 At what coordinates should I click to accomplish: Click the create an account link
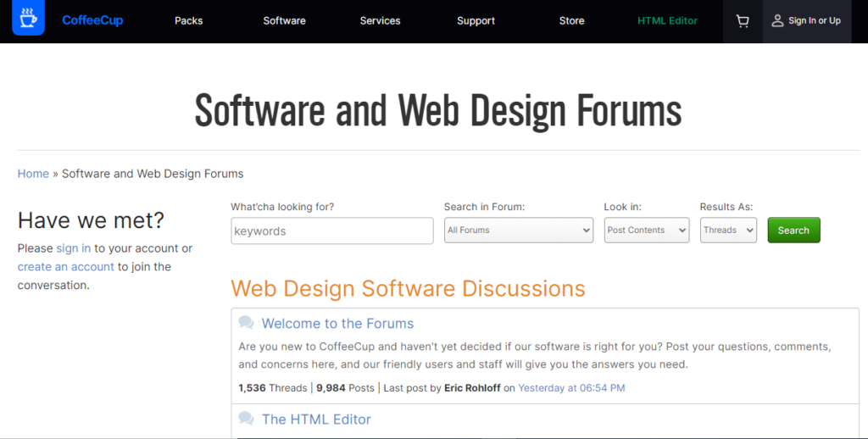coord(66,267)
